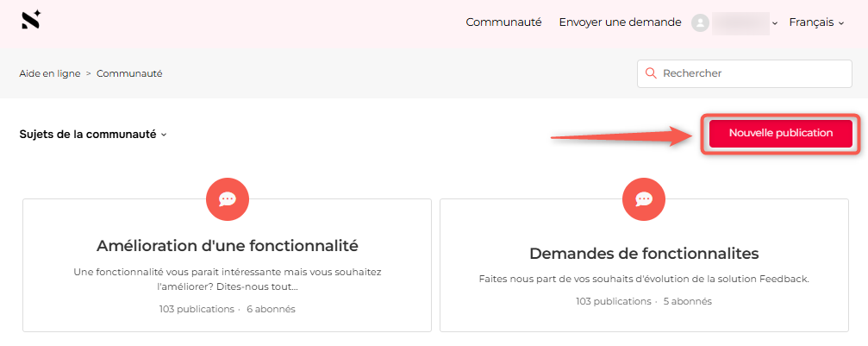Image resolution: width=868 pixels, height=346 pixels.
Task: Click the blurred username in header
Action: (x=740, y=22)
